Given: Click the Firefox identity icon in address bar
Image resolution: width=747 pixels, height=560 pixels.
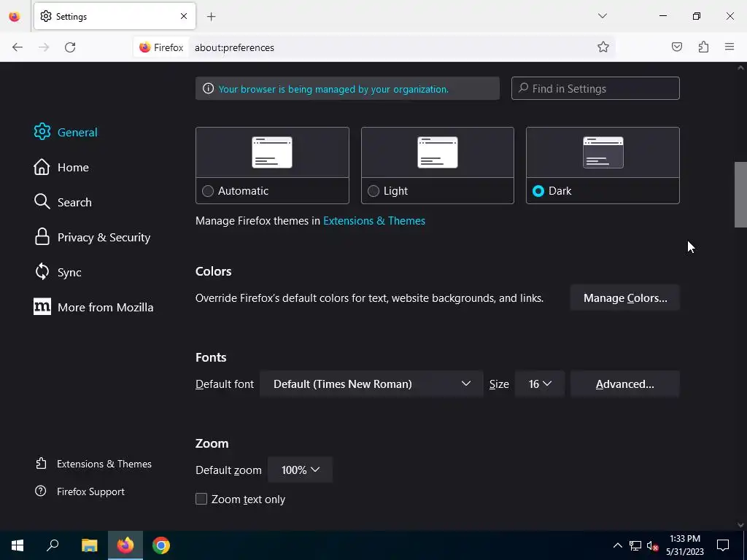Looking at the screenshot, I should 161,47.
